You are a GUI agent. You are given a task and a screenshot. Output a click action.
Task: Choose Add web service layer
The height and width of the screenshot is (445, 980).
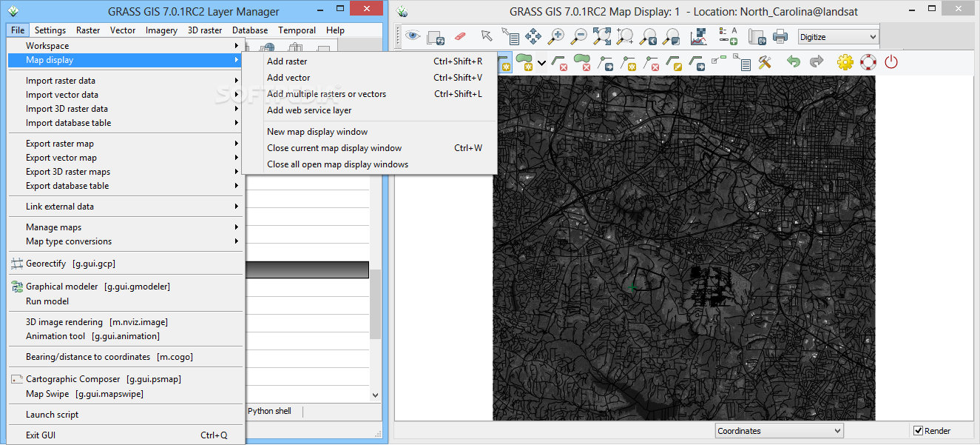click(369, 110)
